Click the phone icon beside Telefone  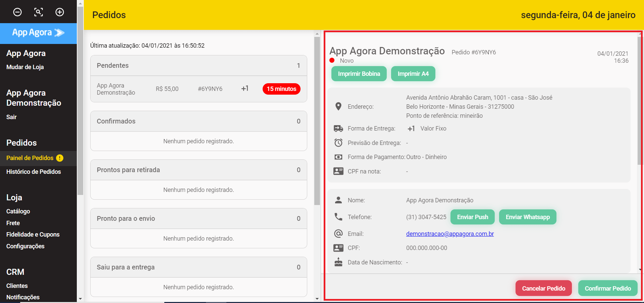point(338,217)
